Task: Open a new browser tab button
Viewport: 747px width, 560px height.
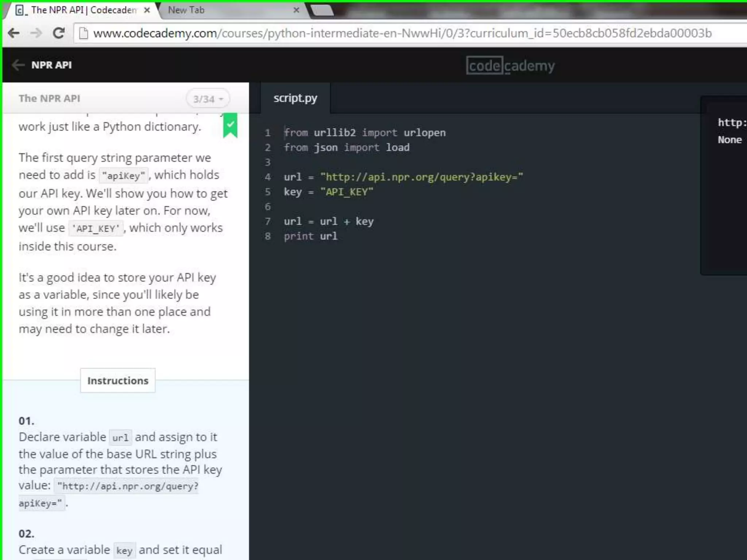Action: (x=322, y=10)
